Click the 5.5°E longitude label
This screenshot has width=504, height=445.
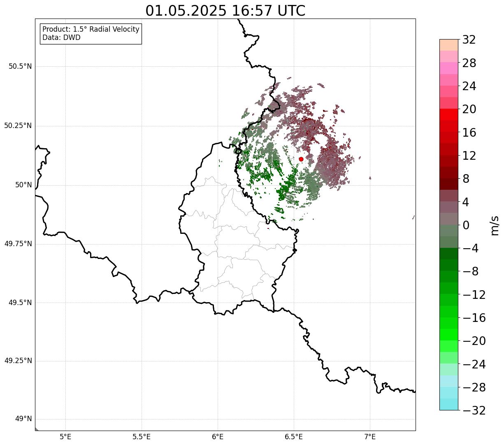point(142,437)
